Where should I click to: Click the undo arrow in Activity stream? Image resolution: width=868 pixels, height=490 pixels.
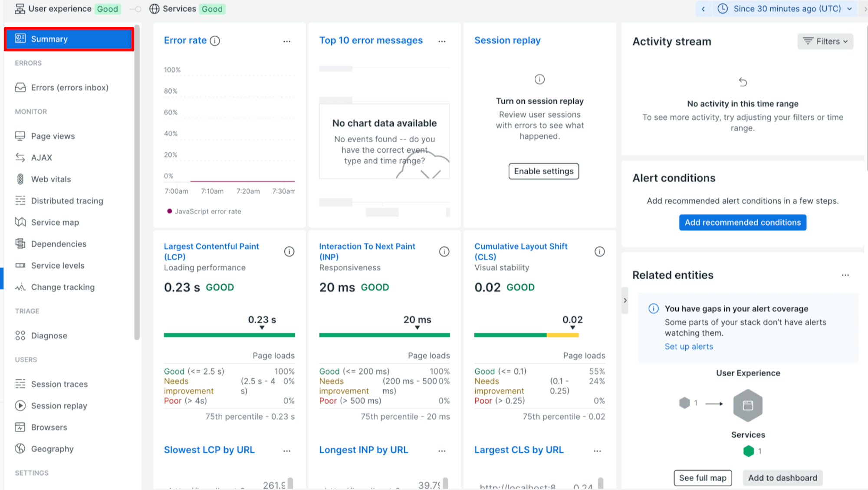tap(743, 82)
